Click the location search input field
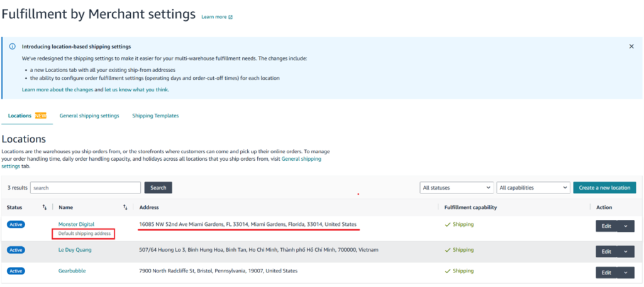 click(x=86, y=187)
